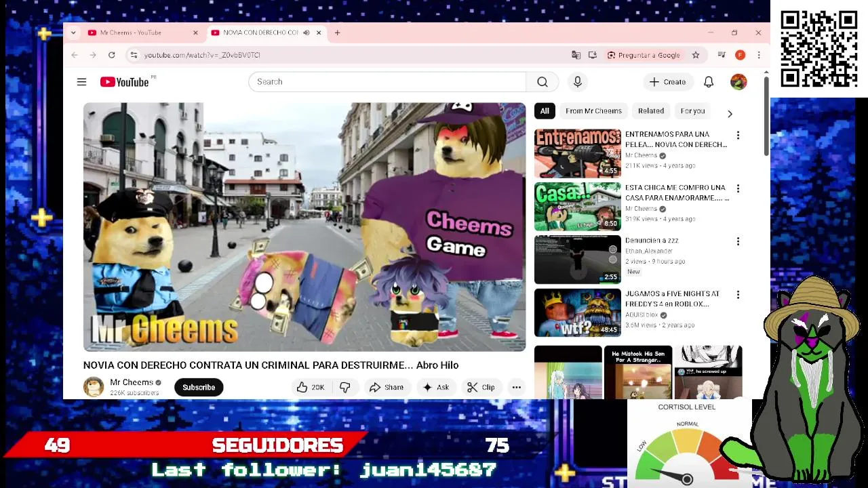Click the page vertical scrollbar
Screen dimensions: 868x488
[x=766, y=115]
